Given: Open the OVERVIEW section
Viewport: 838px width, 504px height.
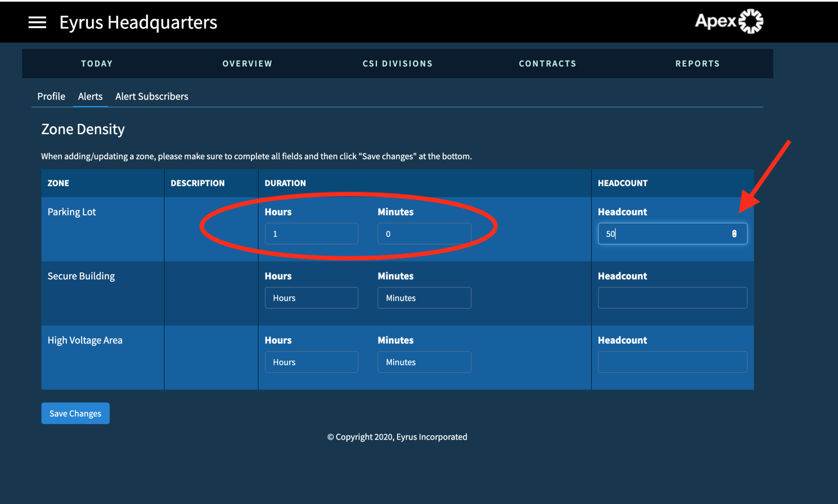Looking at the screenshot, I should [247, 63].
